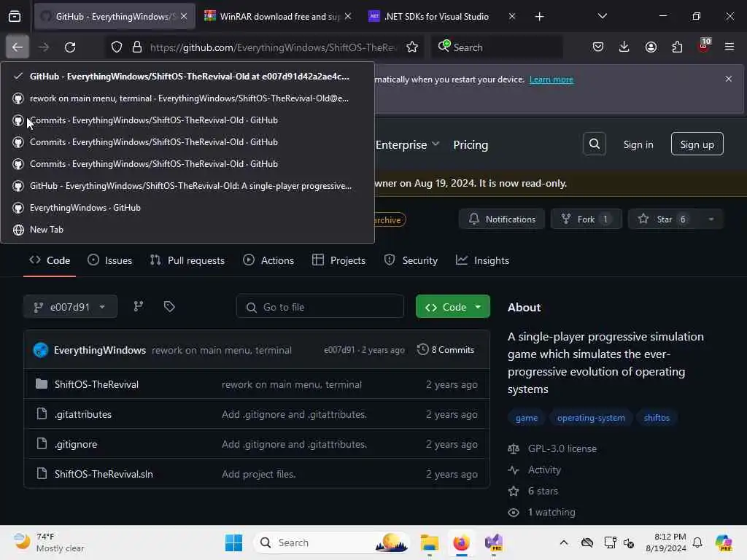Open the e007d91 branch selector dropdown
The image size is (747, 560).
pos(71,307)
